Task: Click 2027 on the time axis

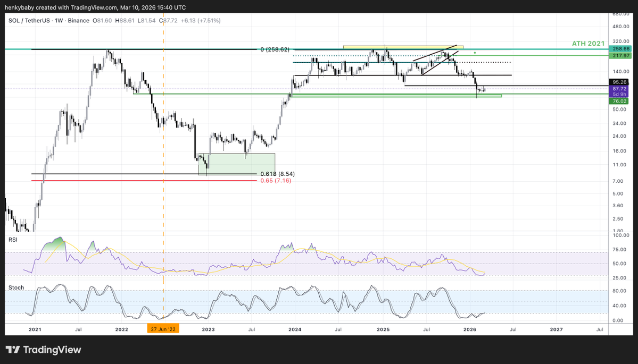Action: point(556,329)
